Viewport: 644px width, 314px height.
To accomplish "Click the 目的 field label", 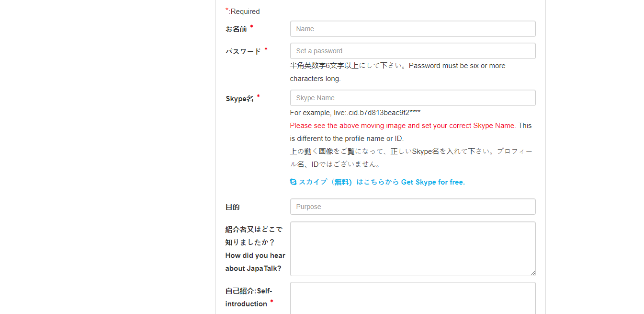I will [x=233, y=207].
